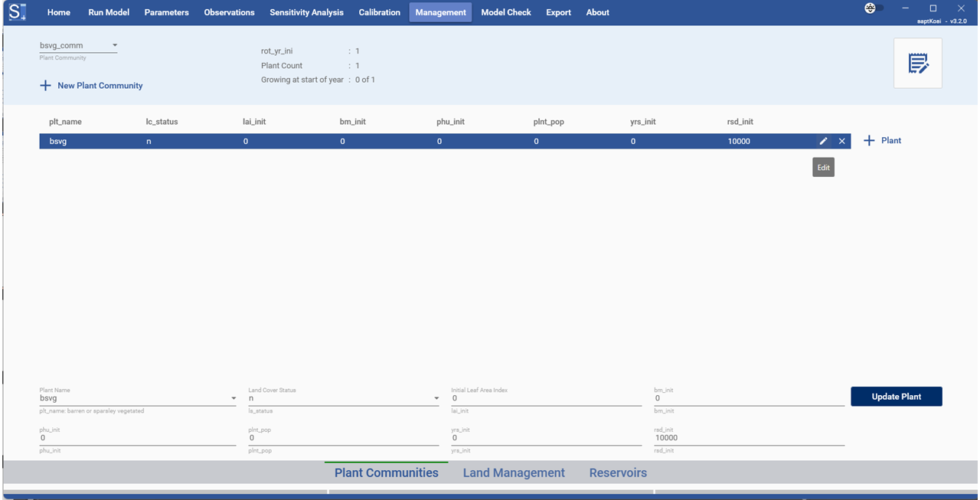The image size is (980, 500).
Task: Click the plus icon beside New Plant Community
Action: point(45,85)
